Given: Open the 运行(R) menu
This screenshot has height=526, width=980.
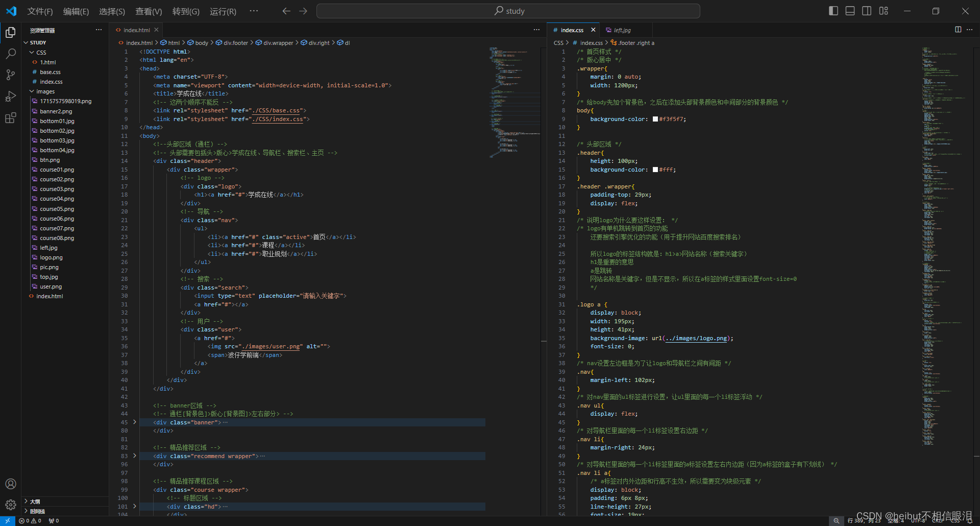Looking at the screenshot, I should tap(223, 11).
